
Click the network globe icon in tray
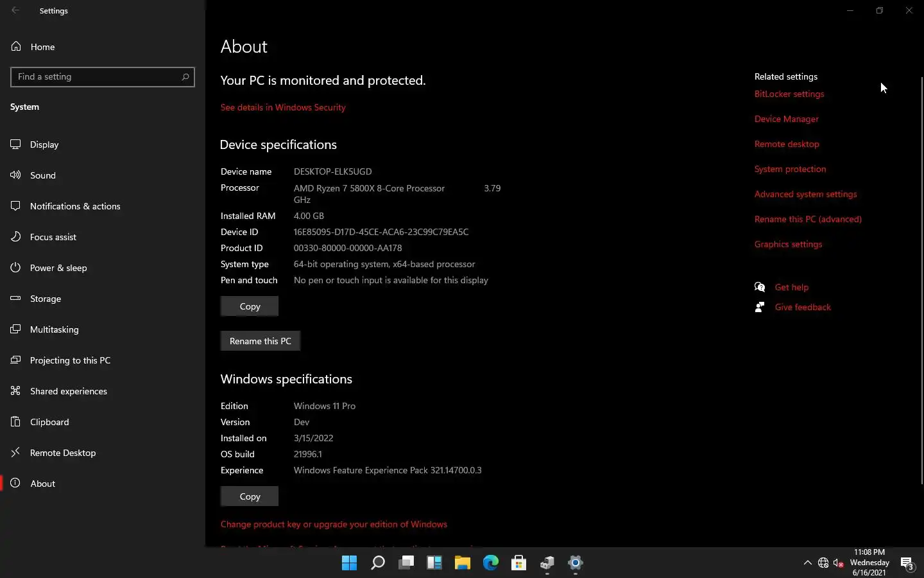pos(823,563)
